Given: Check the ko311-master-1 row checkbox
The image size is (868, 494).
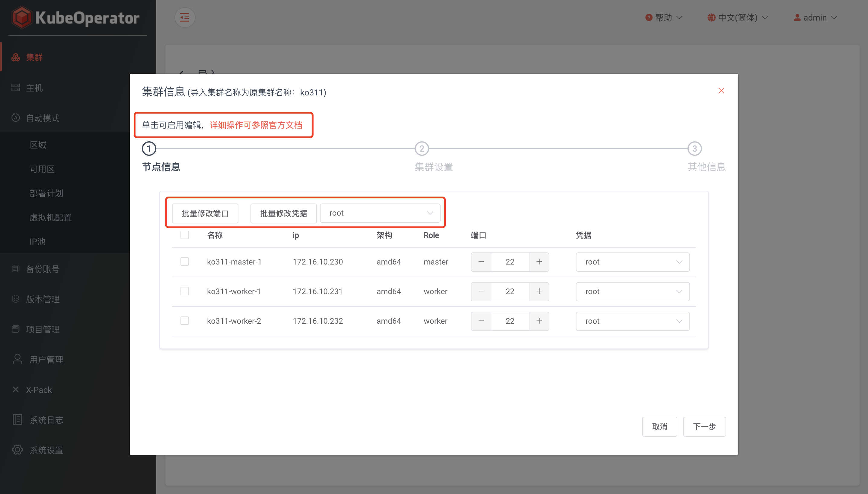Looking at the screenshot, I should pyautogui.click(x=184, y=261).
